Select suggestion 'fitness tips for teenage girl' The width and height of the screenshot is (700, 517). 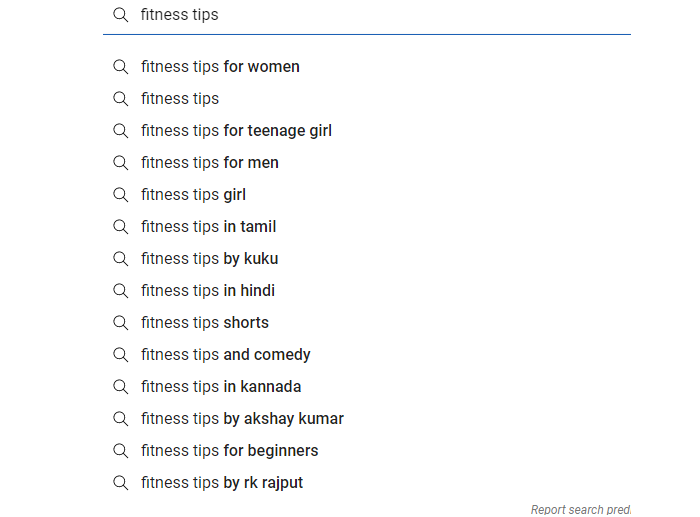[x=236, y=131]
